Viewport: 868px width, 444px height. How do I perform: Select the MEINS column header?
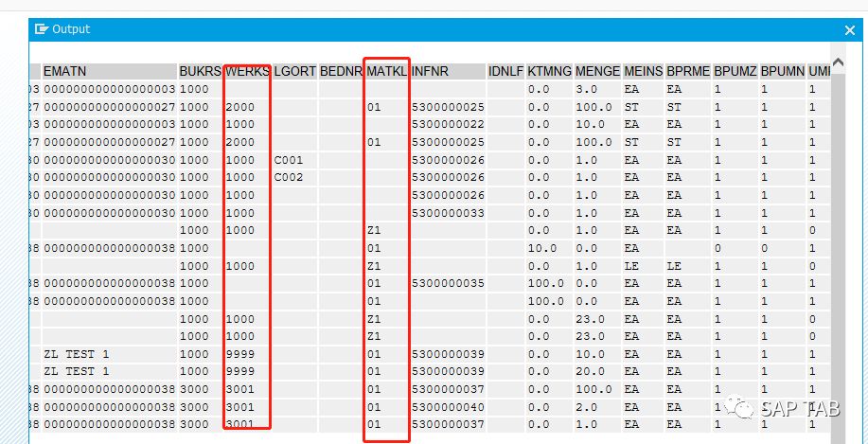644,71
